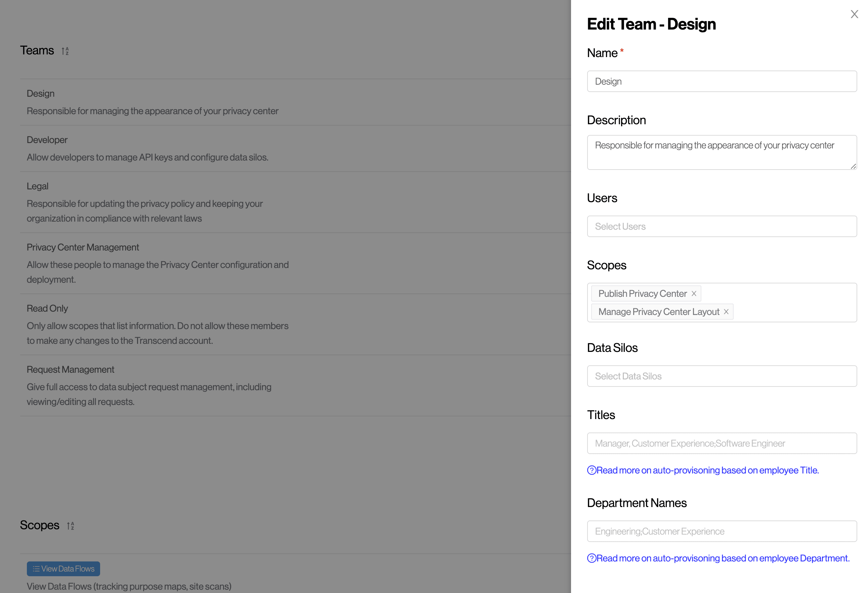Focus the Department Names input field
The width and height of the screenshot is (868, 593).
click(x=722, y=532)
